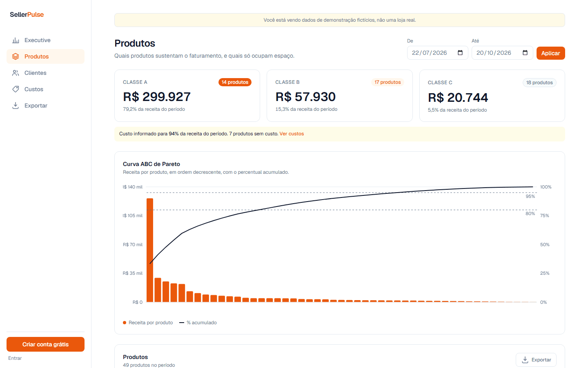The image size is (588, 368).
Task: Click the Exportar download icon in sidebar
Action: click(16, 105)
